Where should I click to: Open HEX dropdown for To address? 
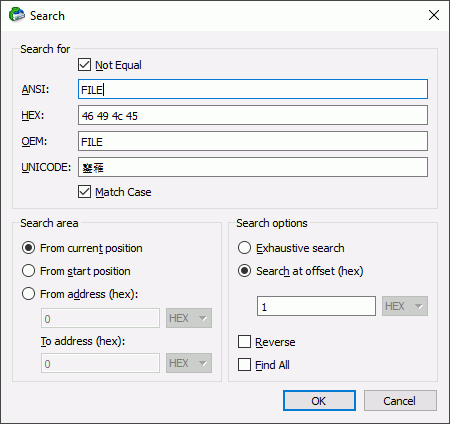[x=189, y=363]
